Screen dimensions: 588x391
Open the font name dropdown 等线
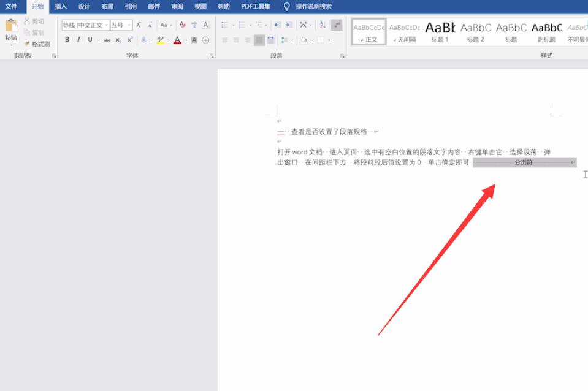pos(107,25)
